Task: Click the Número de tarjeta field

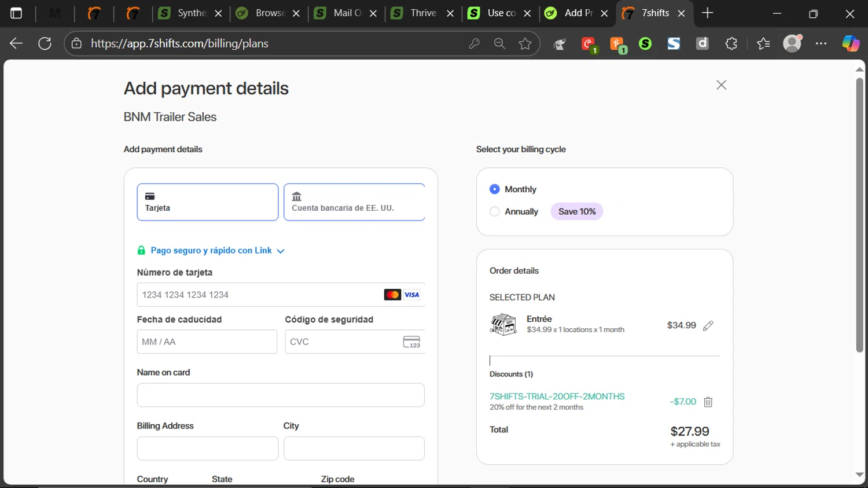Action: pos(281,295)
